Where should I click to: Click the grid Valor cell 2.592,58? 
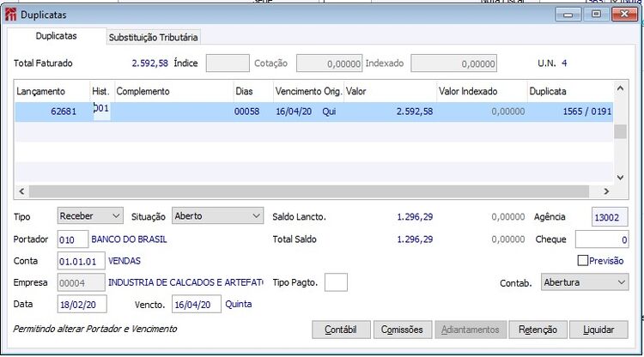tap(415, 112)
